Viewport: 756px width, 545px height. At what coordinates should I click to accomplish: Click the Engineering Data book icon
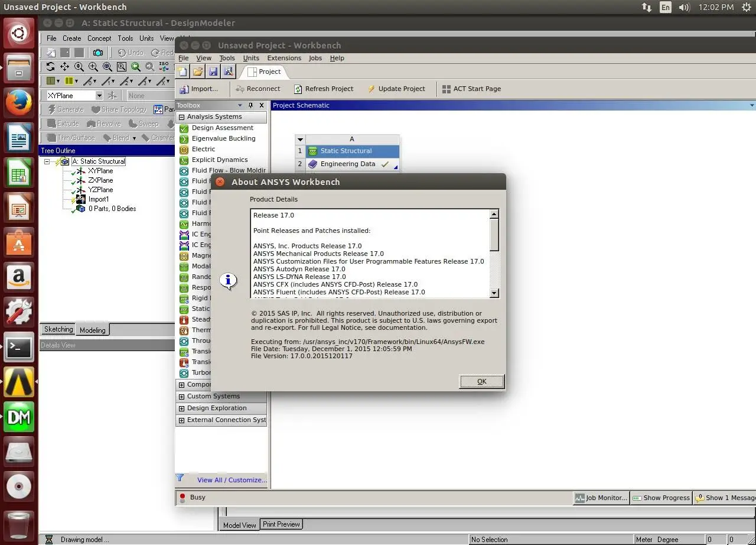click(313, 164)
